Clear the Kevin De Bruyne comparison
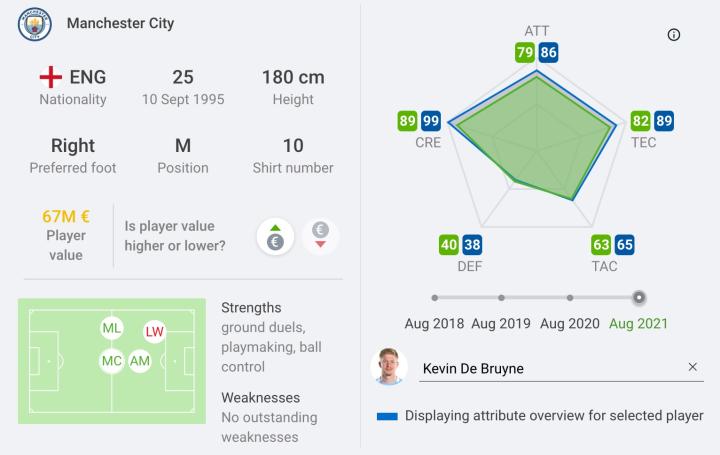Image resolution: width=720 pixels, height=455 pixels. [693, 367]
